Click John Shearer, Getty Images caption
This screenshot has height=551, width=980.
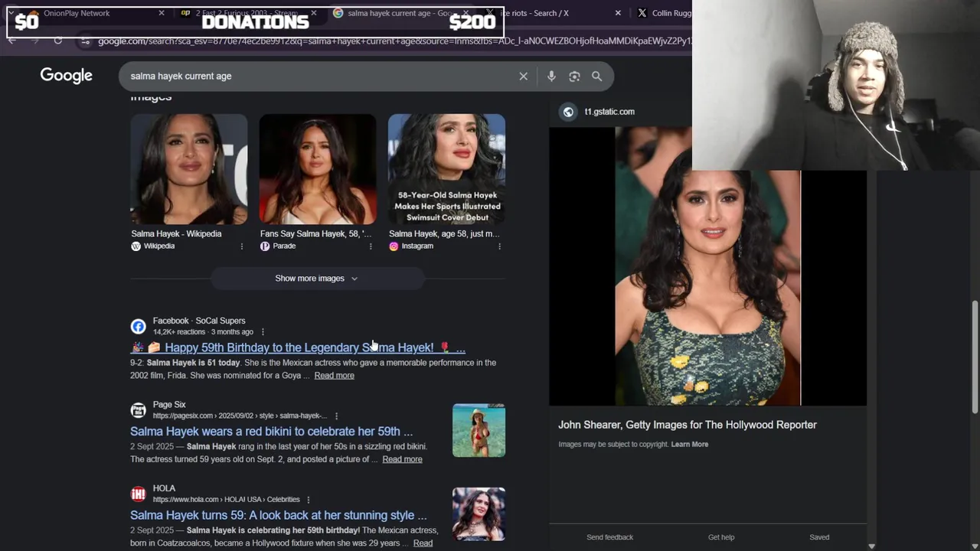(x=688, y=425)
